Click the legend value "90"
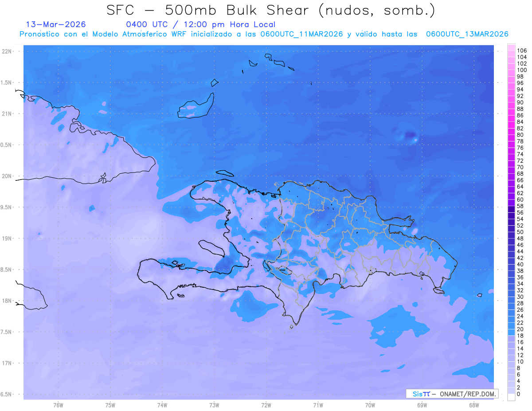This screenshot has width=532, height=411. (520, 102)
